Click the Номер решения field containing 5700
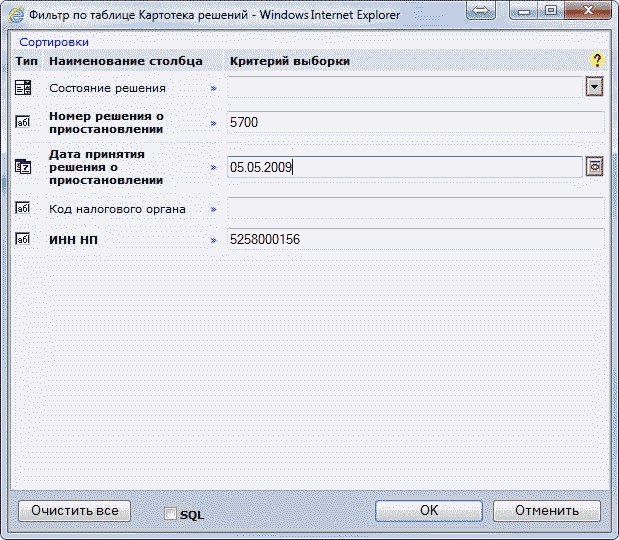The image size is (619, 540). [415, 122]
